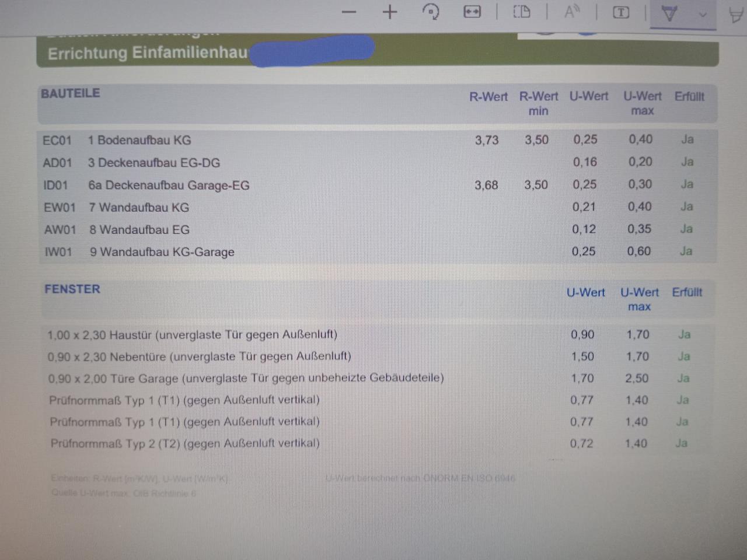Expand the Draw tool options chevron
The image size is (747, 560).
pyautogui.click(x=703, y=15)
